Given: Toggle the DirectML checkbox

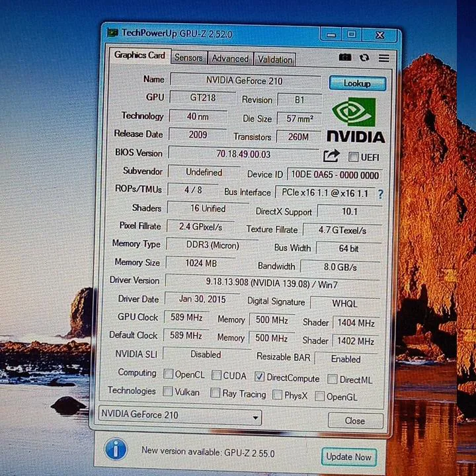Looking at the screenshot, I should pyautogui.click(x=332, y=379).
